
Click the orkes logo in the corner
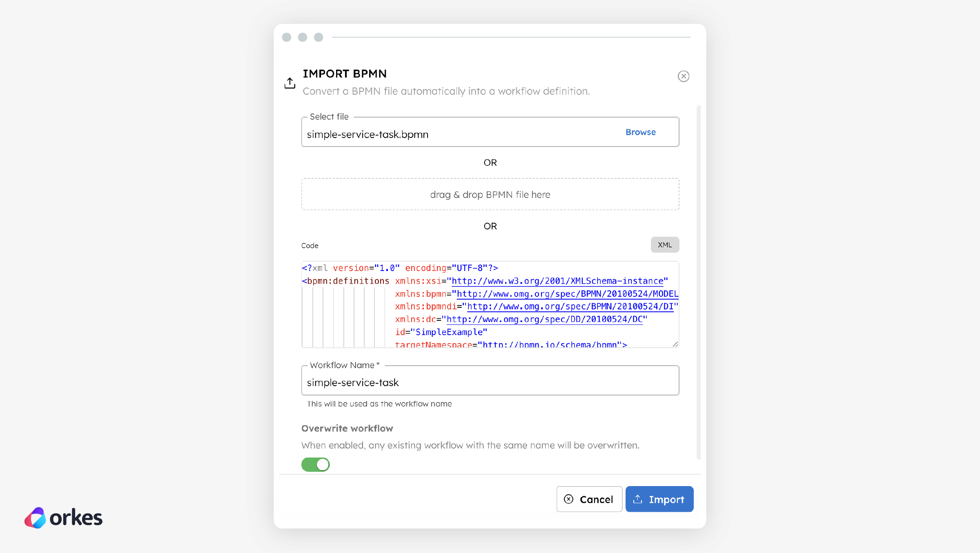(63, 517)
